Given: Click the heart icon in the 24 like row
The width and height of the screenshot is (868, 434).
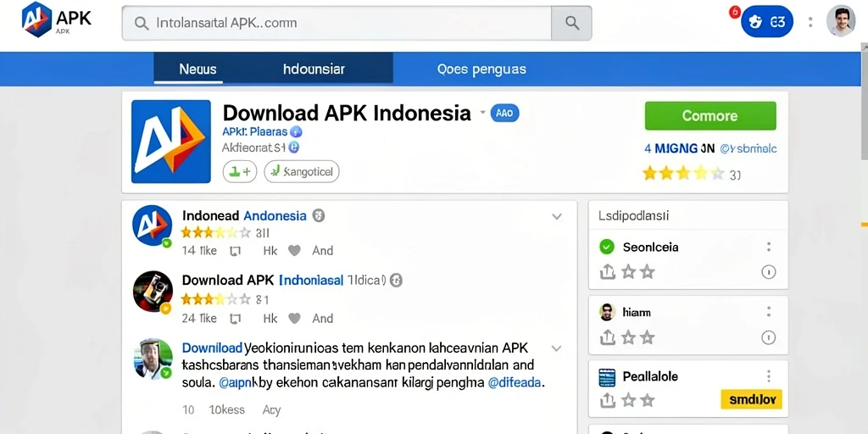Looking at the screenshot, I should tap(294, 319).
